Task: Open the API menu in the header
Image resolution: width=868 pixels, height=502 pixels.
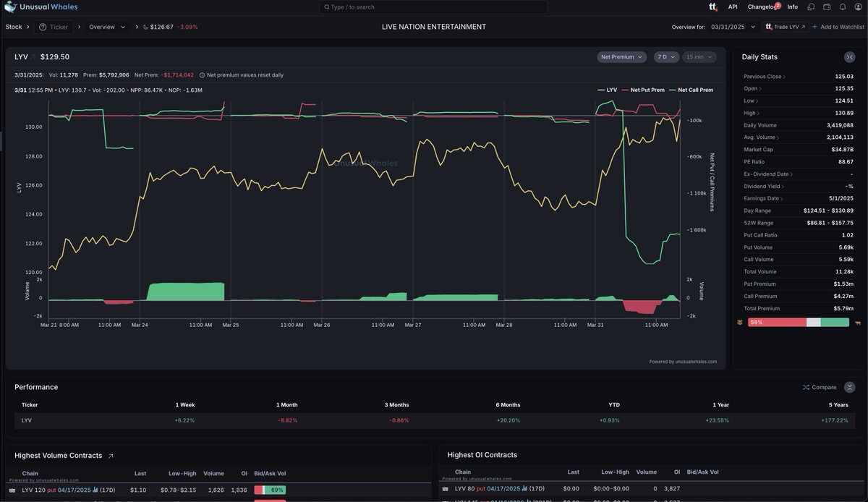Action: pyautogui.click(x=733, y=7)
